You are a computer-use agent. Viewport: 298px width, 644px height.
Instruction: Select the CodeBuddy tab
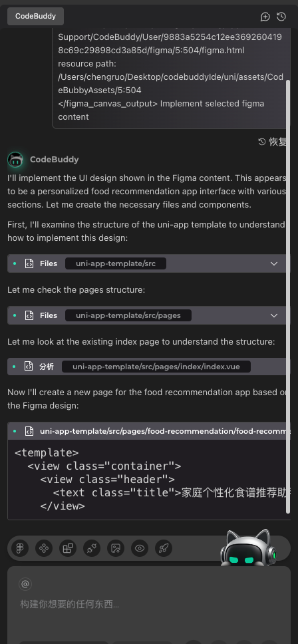click(35, 17)
